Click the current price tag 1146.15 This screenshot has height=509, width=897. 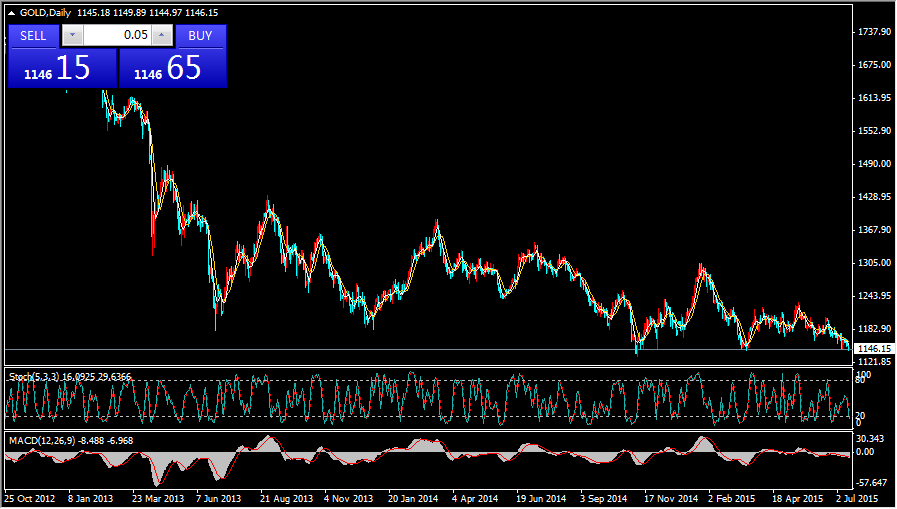873,349
